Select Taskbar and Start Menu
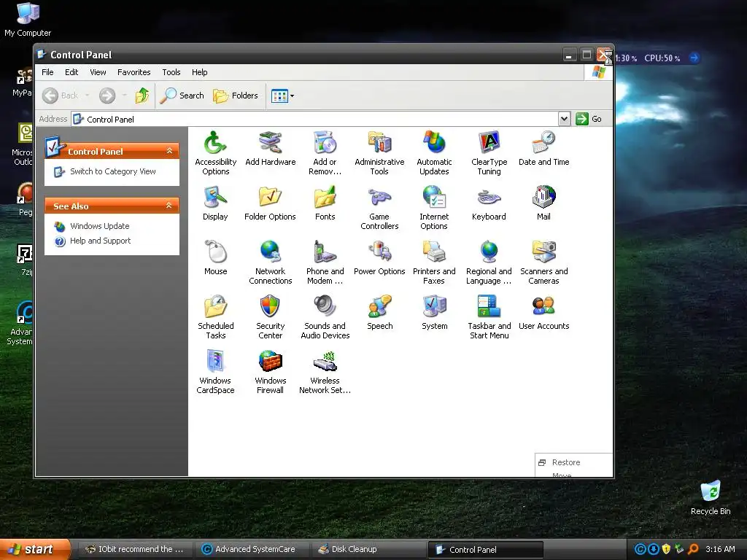The image size is (747, 560). (489, 316)
